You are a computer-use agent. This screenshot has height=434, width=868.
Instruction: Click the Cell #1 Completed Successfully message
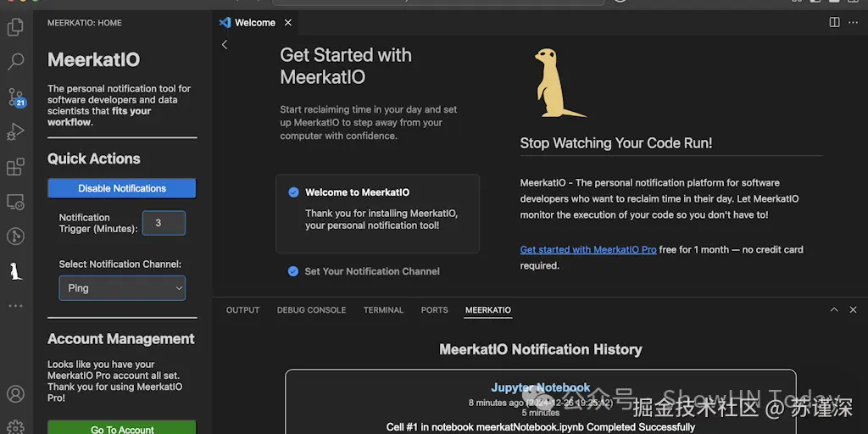[540, 427]
